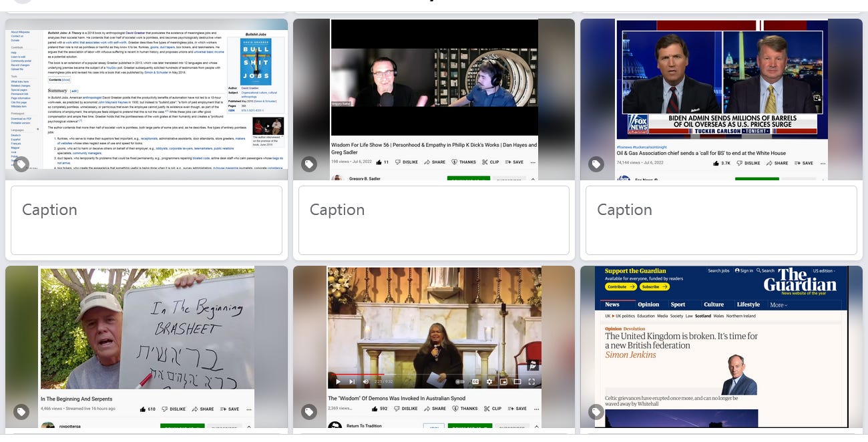This screenshot has width=868, height=442.
Task: Click the tag icon on the Guardian article image
Action: tap(596, 412)
